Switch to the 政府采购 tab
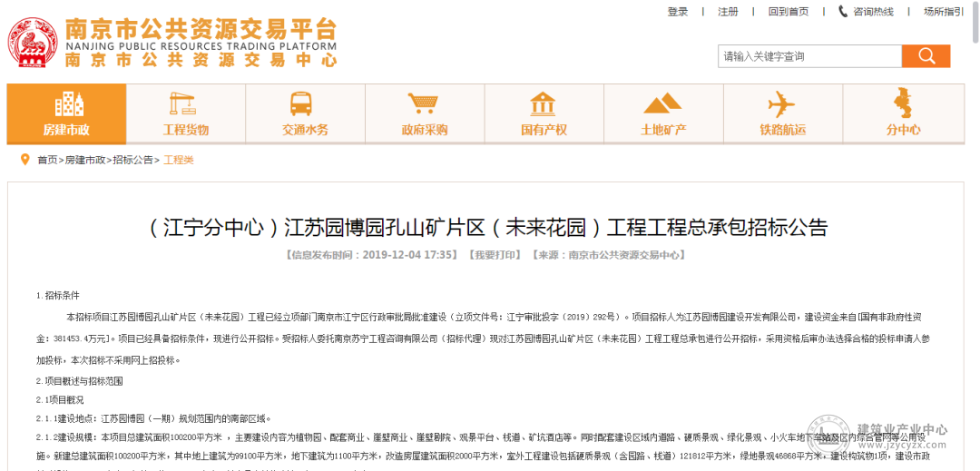 pyautogui.click(x=425, y=113)
